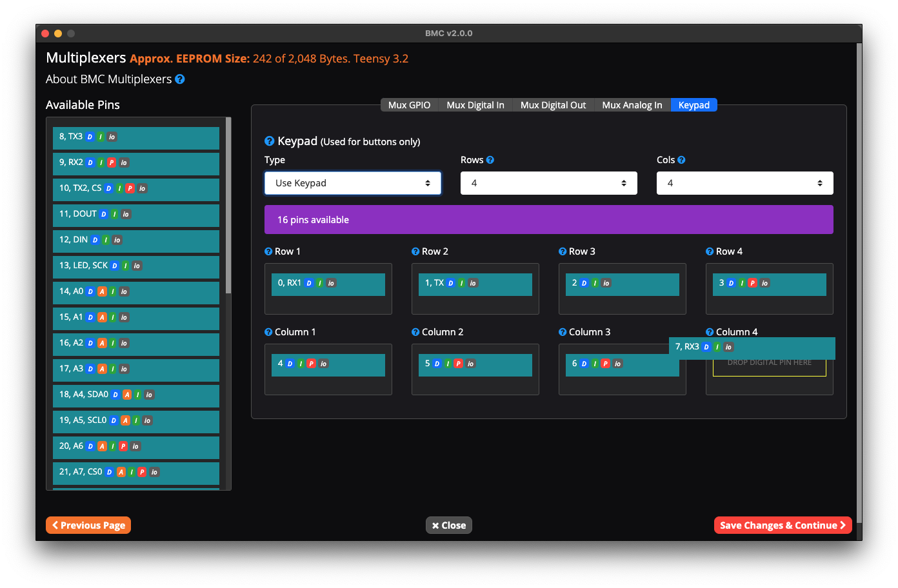Open the About BMC Multiplexers help icon
Screen dimensions: 898x588
click(x=180, y=79)
